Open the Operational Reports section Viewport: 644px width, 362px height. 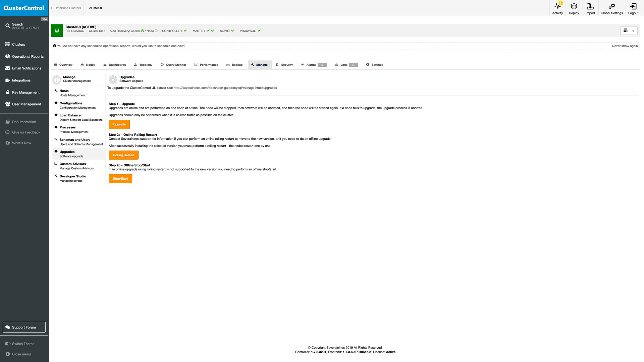28,56
